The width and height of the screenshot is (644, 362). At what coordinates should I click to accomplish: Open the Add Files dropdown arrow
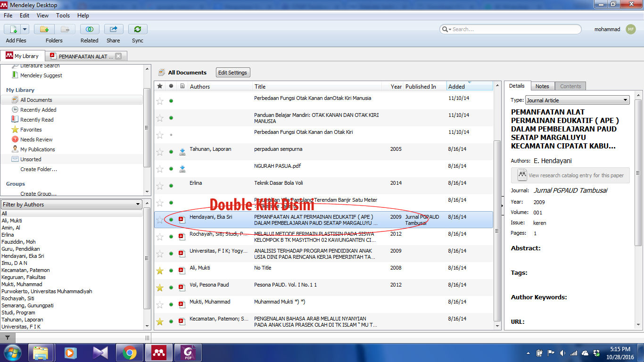click(25, 29)
